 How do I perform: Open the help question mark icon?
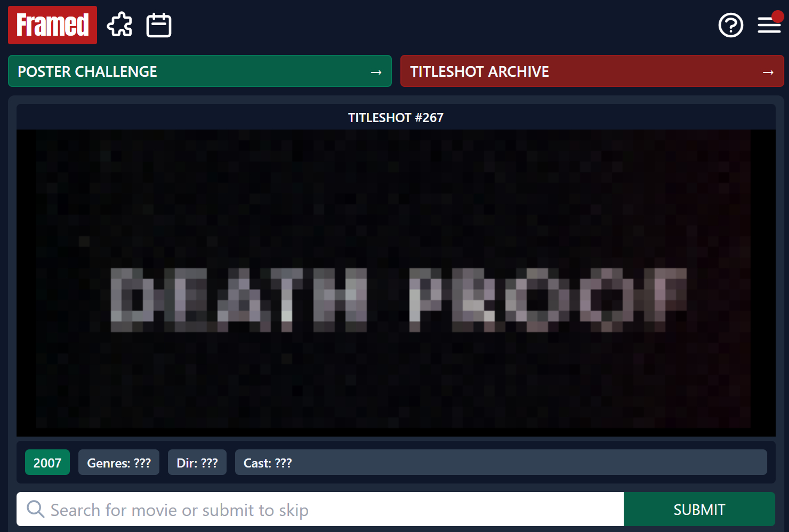(730, 25)
